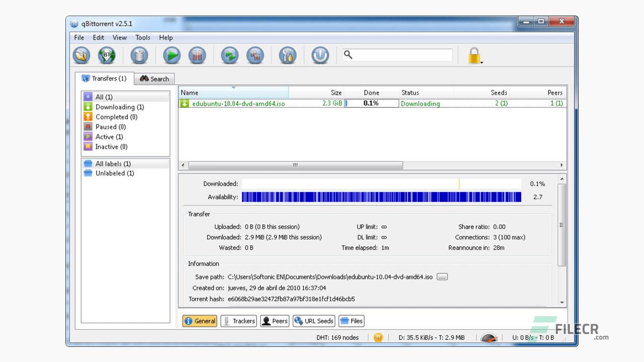The height and width of the screenshot is (362, 644).
Task: Click the properties panel scroll-up arrow
Action: 562,179
